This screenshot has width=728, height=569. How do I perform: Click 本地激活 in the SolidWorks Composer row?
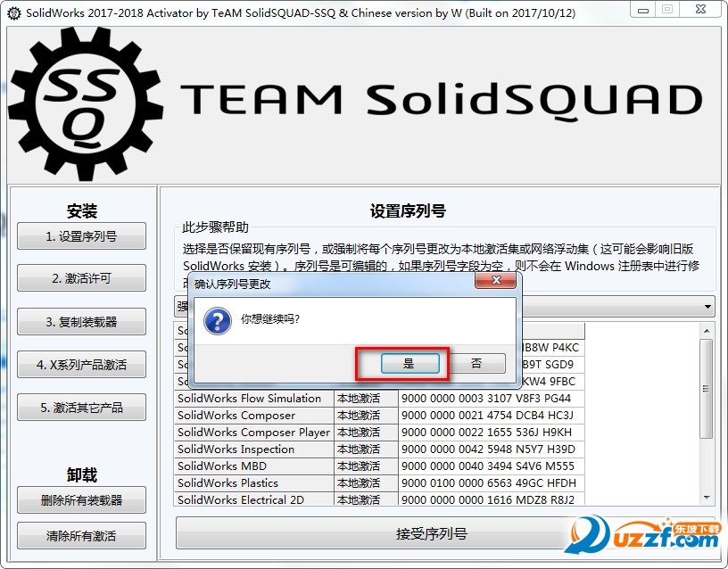tap(367, 416)
